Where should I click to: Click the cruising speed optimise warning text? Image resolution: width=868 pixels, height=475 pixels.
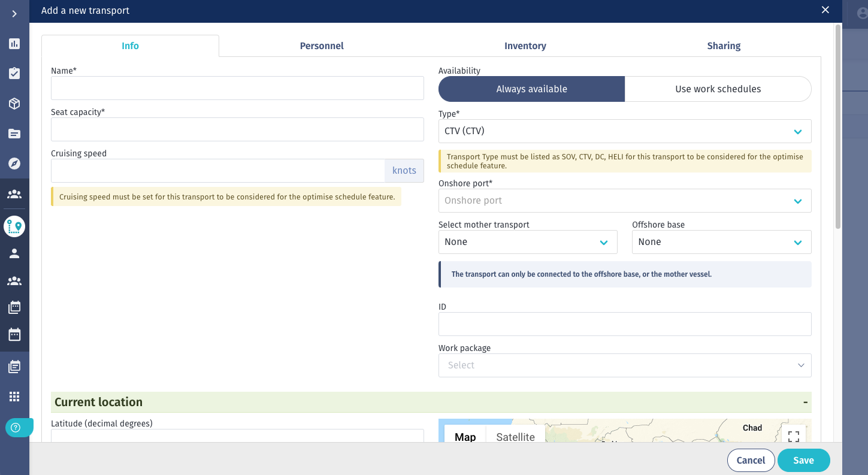pos(226,196)
